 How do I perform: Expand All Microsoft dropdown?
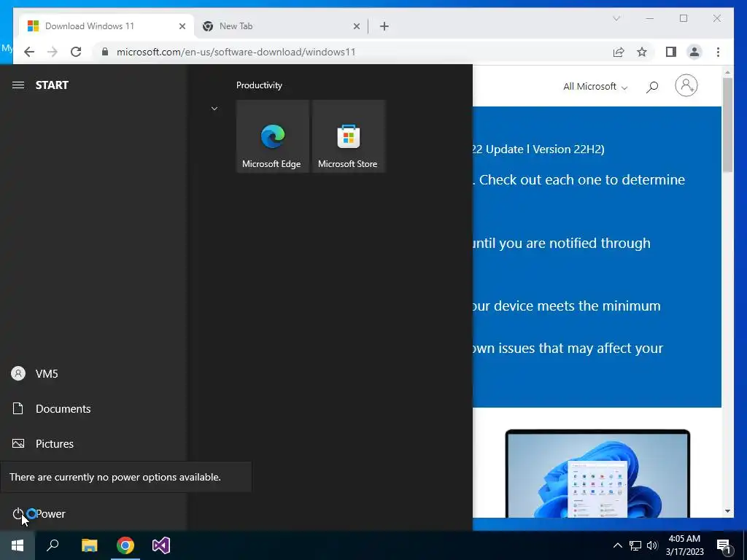[x=595, y=87]
